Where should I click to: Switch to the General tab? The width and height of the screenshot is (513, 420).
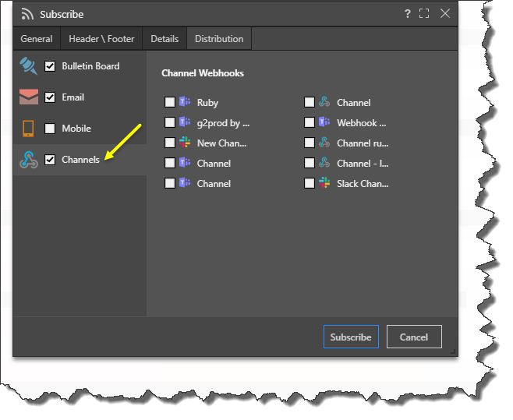[37, 39]
